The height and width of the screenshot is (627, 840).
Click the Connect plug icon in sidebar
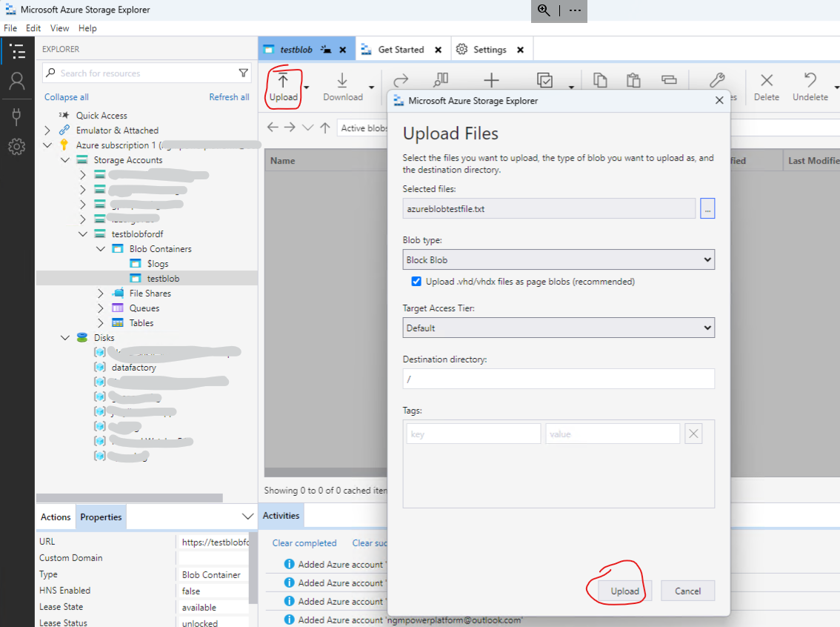tap(16, 116)
